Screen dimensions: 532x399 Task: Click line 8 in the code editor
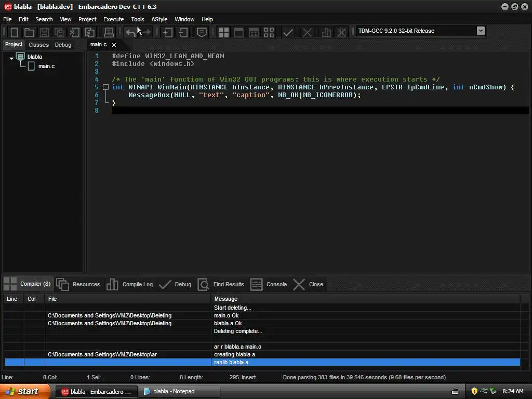click(320, 111)
